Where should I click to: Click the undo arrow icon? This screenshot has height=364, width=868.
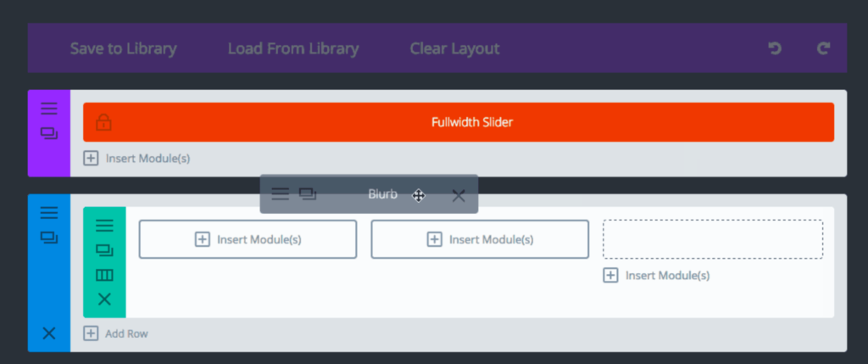click(775, 48)
